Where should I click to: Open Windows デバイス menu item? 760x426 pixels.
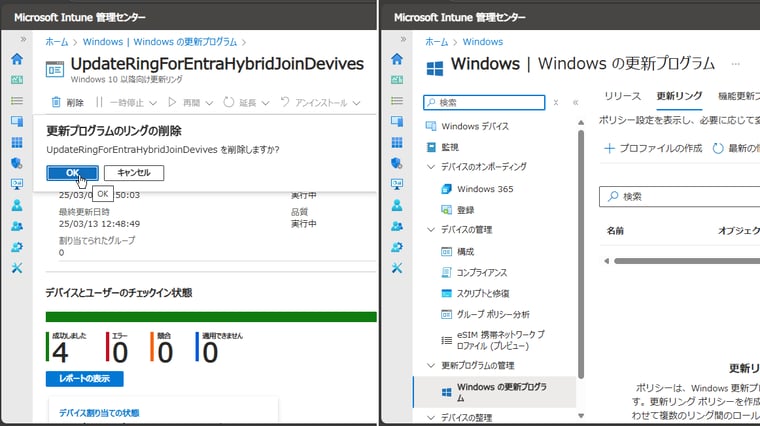(x=467, y=126)
